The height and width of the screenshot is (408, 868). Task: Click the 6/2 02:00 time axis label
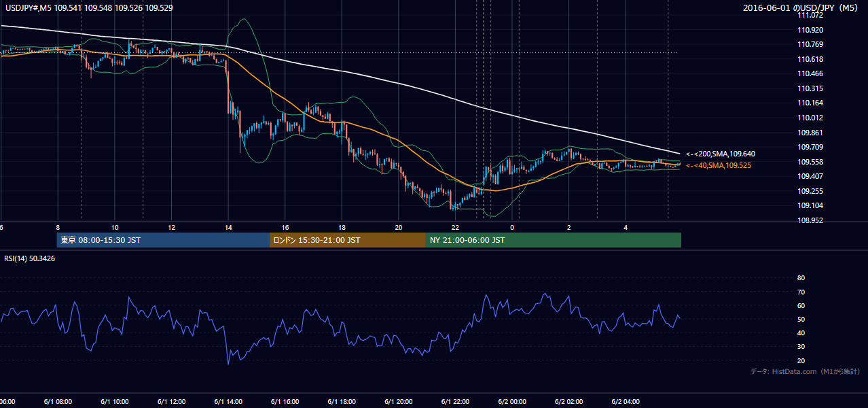(569, 402)
